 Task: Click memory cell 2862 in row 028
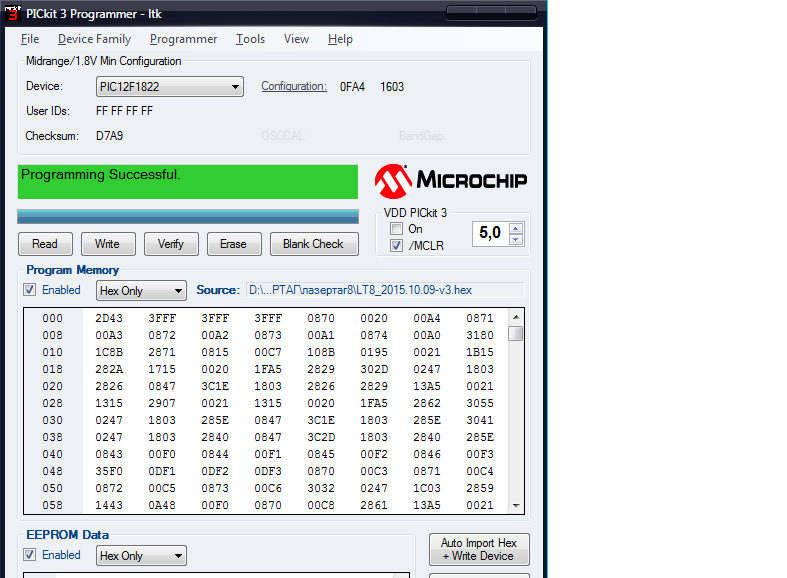[427, 403]
